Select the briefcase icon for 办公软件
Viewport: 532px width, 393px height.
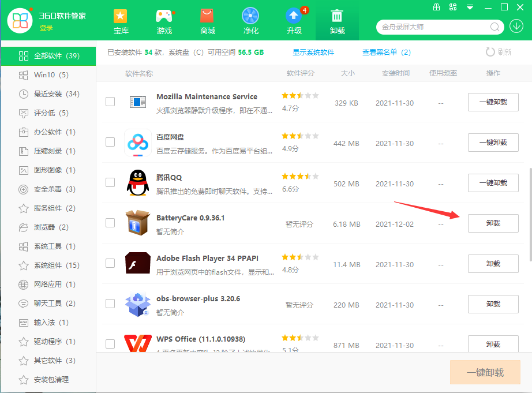(24, 132)
